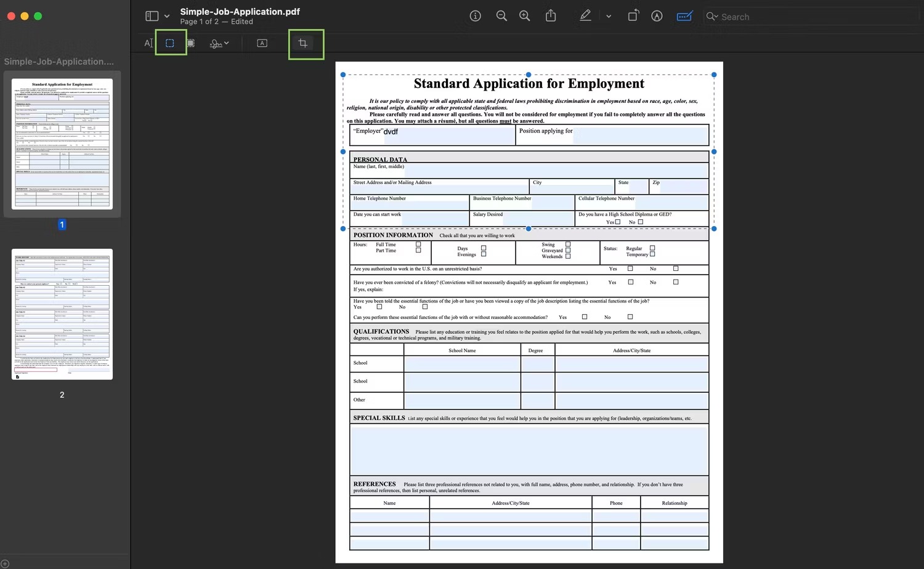Image resolution: width=924 pixels, height=569 pixels.
Task: Click the first School Name field
Action: click(x=462, y=363)
